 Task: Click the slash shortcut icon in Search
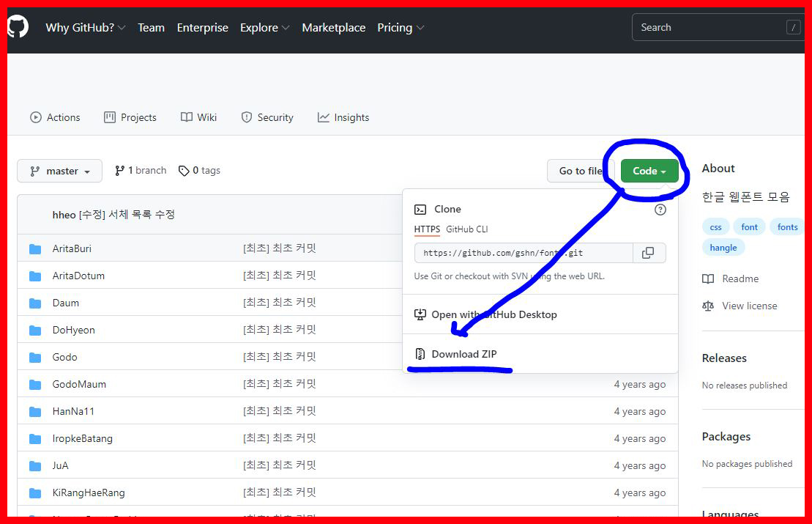(x=794, y=27)
